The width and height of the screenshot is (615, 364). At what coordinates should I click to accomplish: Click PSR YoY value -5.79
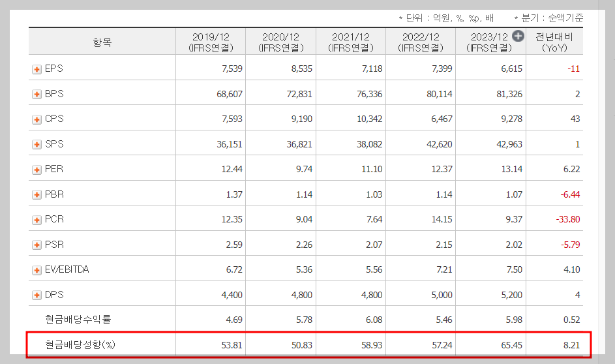[x=570, y=245]
